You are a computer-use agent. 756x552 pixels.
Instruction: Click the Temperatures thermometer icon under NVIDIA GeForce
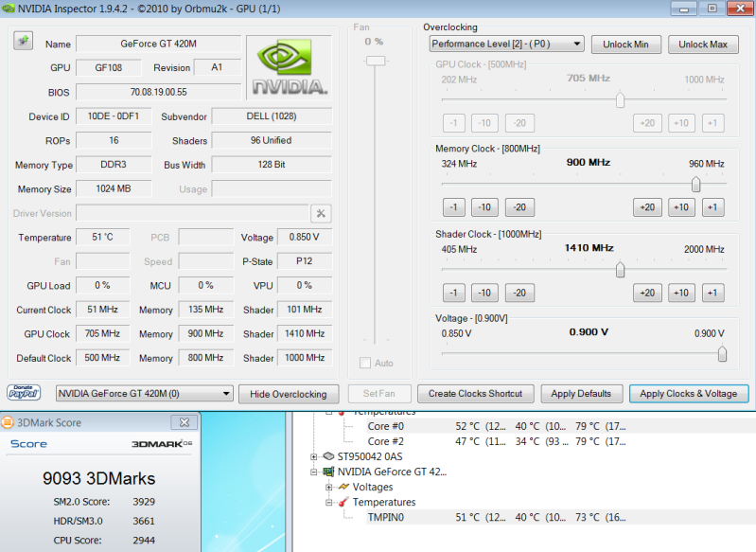pyautogui.click(x=343, y=503)
